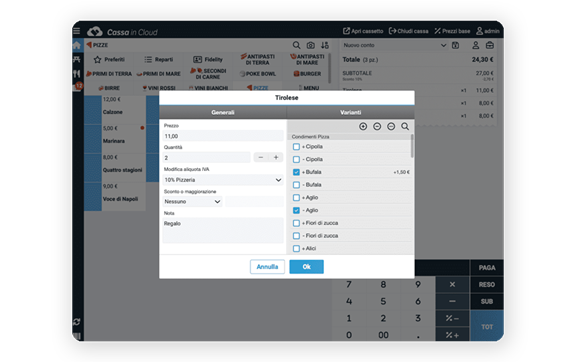Switch to the Generali tab
Viewport: 576px width, 362px height.
click(223, 112)
